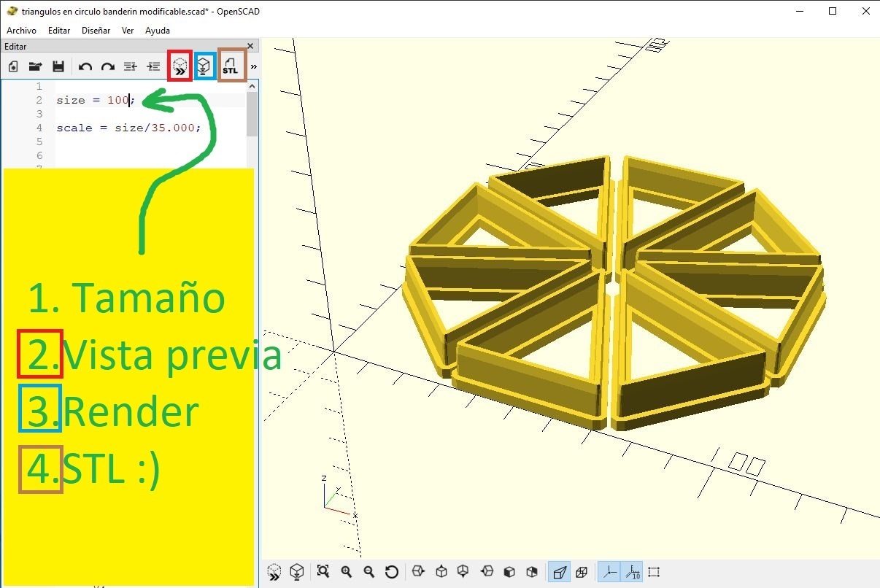
Task: Click the editor vertical scrollbar
Action: pyautogui.click(x=252, y=115)
